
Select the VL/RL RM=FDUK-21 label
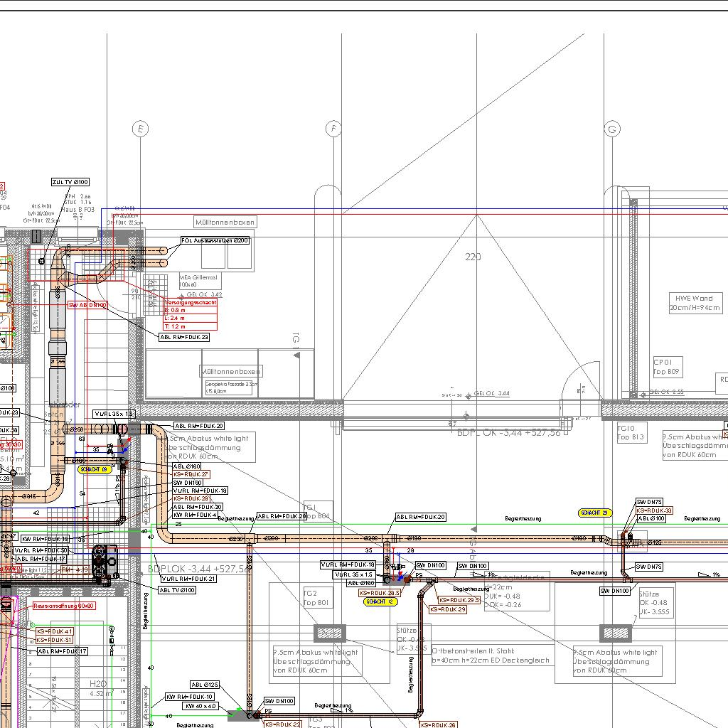pyautogui.click(x=188, y=579)
